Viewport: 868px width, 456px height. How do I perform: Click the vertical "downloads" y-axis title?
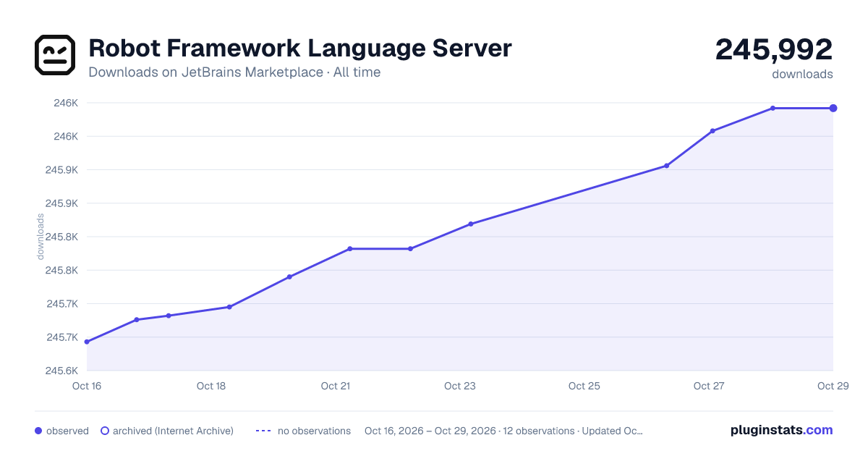(41, 237)
